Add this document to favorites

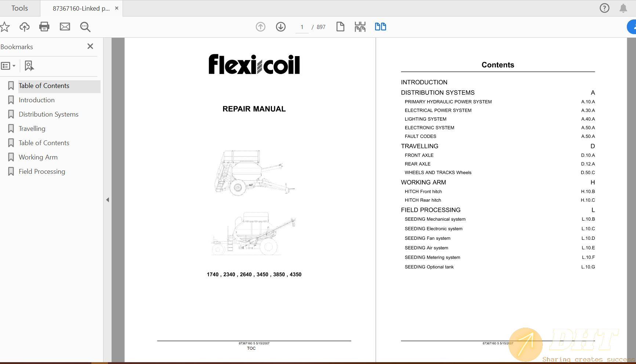pos(5,27)
